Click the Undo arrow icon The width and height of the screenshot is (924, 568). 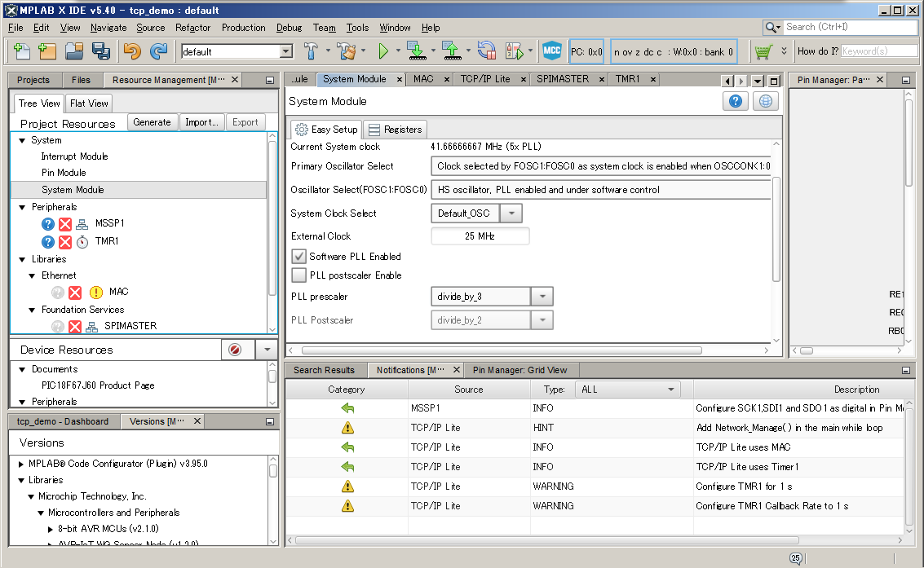132,51
